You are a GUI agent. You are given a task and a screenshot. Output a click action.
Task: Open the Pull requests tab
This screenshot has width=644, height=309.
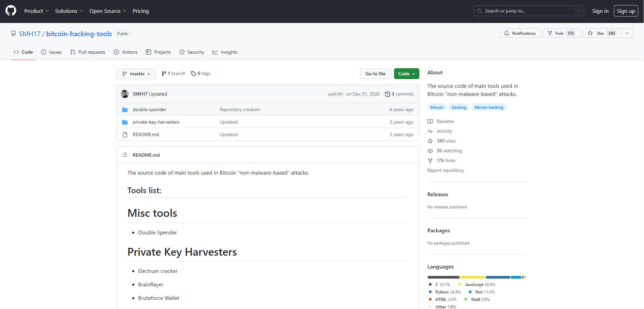tap(88, 52)
